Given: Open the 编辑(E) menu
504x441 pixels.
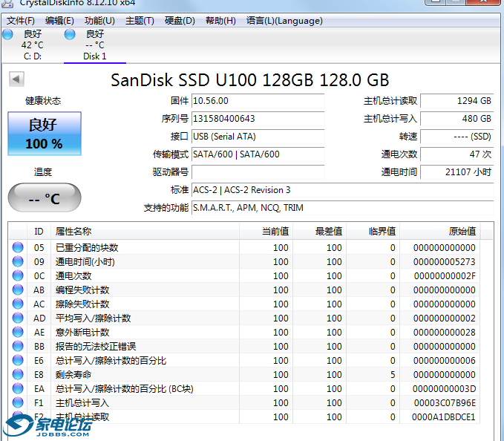Looking at the screenshot, I should pyautogui.click(x=59, y=21).
